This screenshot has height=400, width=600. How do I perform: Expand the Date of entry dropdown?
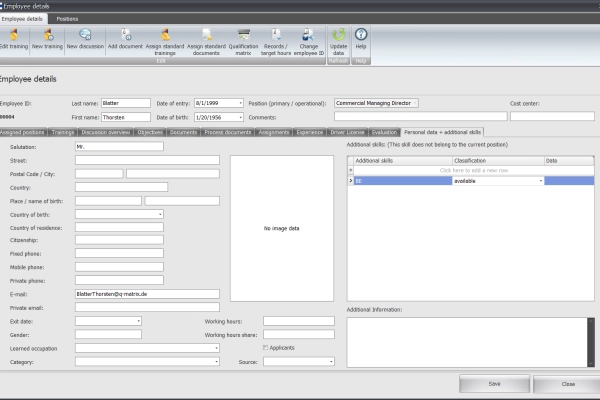click(240, 102)
